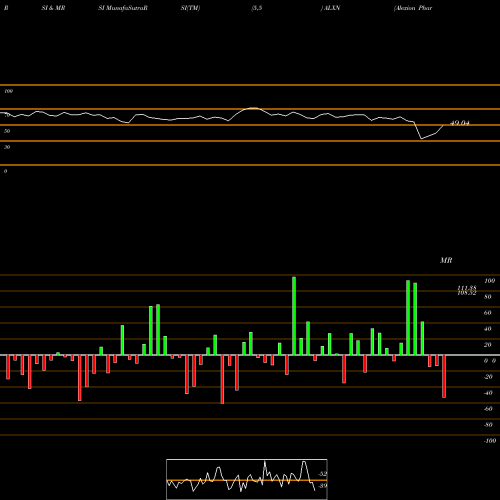
Task: Click the 'SI MunafaSutraR' header text
Action: point(123,8)
